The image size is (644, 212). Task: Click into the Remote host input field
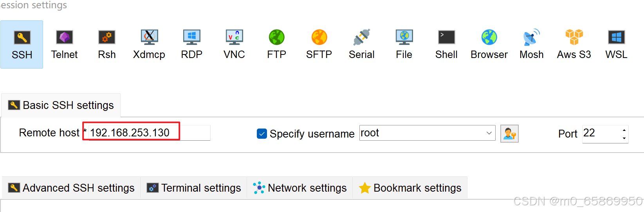(x=149, y=132)
